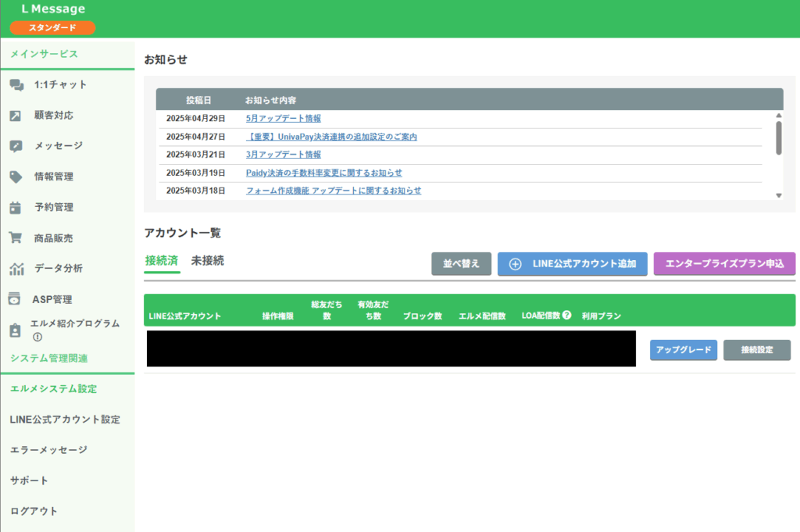This screenshot has width=800, height=532.
Task: Click the LINE公式アカウント column header
Action: [x=184, y=316]
